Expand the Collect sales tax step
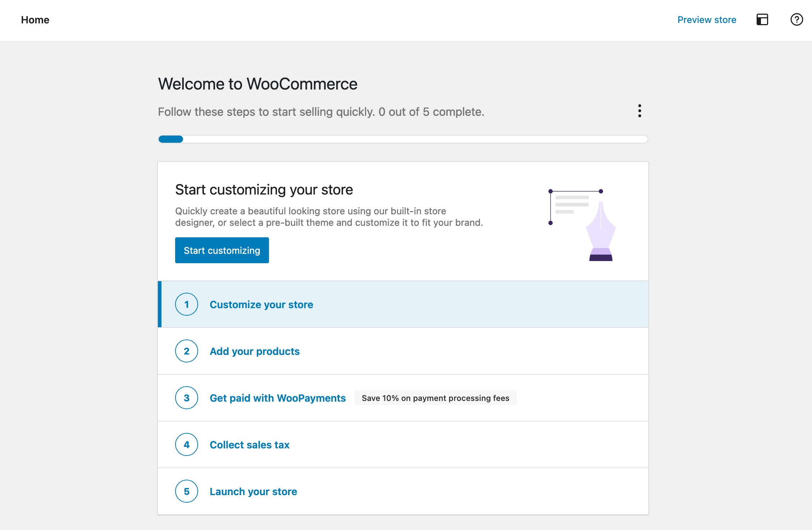This screenshot has width=812, height=530. (249, 444)
